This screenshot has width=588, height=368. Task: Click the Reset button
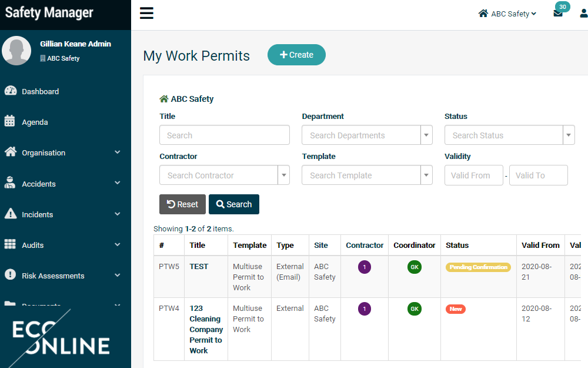pos(182,204)
